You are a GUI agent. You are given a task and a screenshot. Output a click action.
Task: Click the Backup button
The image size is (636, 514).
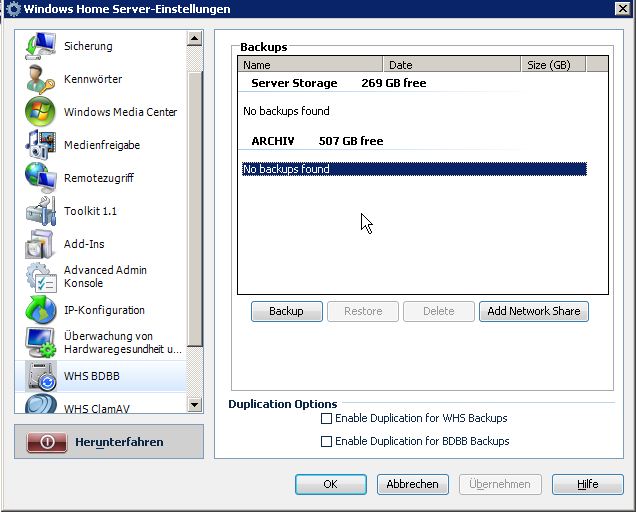[x=287, y=311]
